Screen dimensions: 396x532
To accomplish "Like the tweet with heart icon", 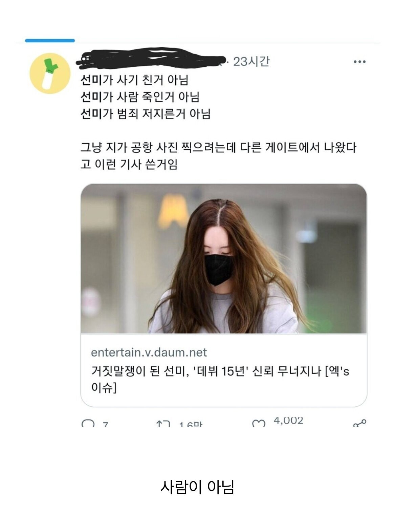I will pyautogui.click(x=259, y=423).
